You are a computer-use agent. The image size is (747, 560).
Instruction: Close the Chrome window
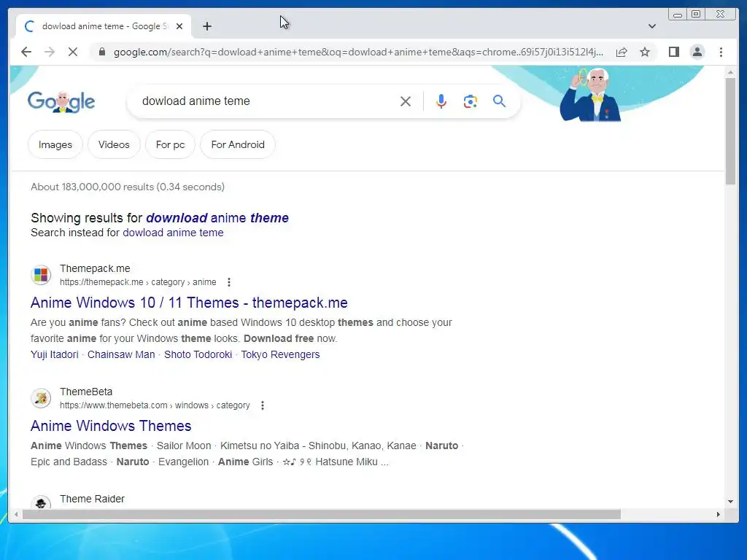(720, 15)
